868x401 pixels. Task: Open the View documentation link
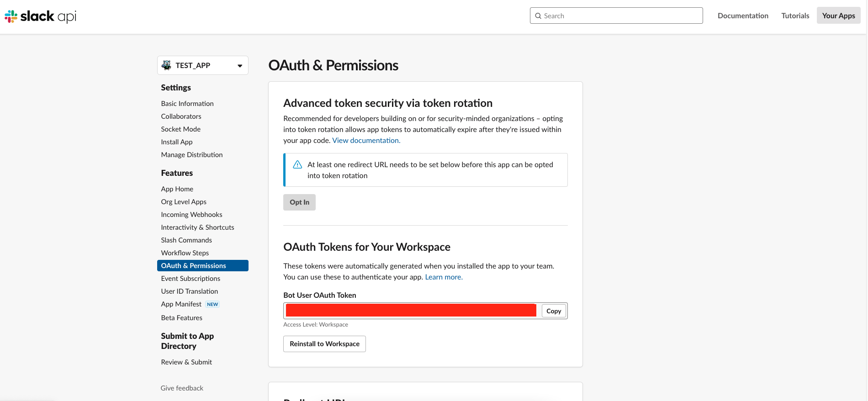(x=366, y=141)
